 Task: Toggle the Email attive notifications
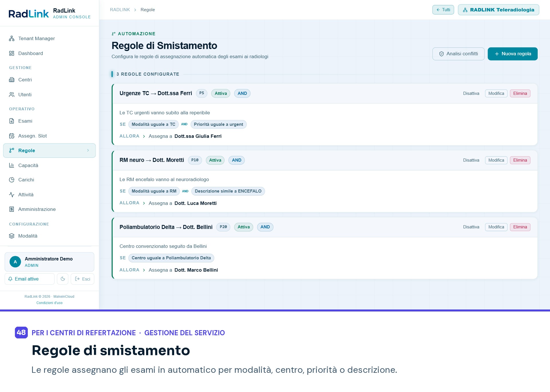click(x=30, y=279)
